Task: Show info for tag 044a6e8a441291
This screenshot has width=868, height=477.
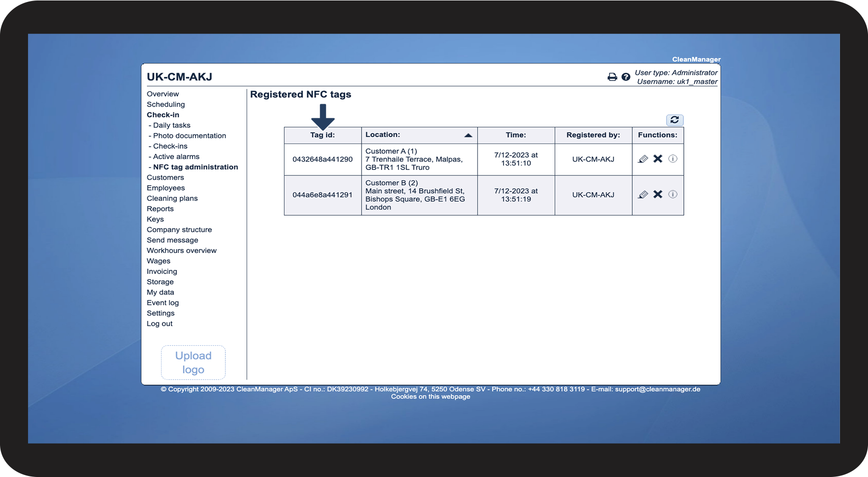Action: (x=673, y=195)
